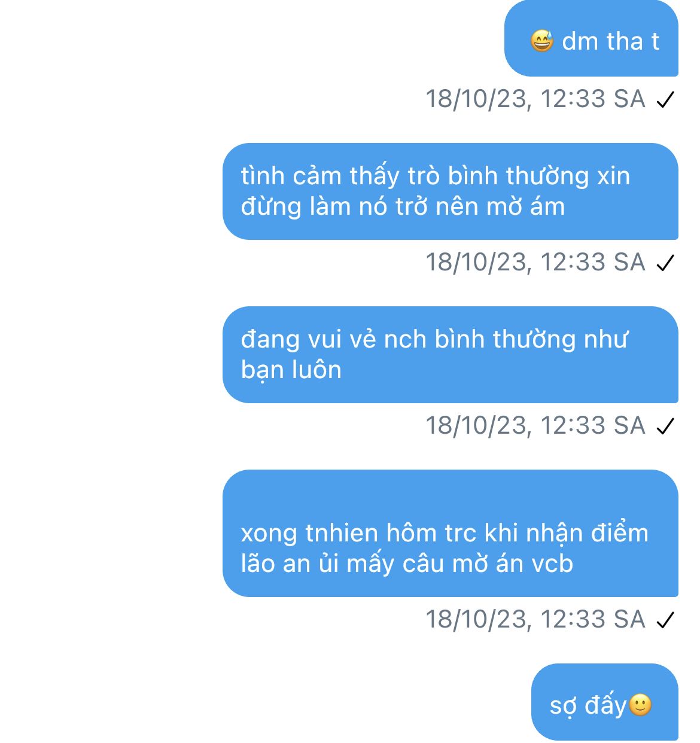Select the "dm tha t" message bubble
This screenshot has height=743, width=700.
click(591, 38)
